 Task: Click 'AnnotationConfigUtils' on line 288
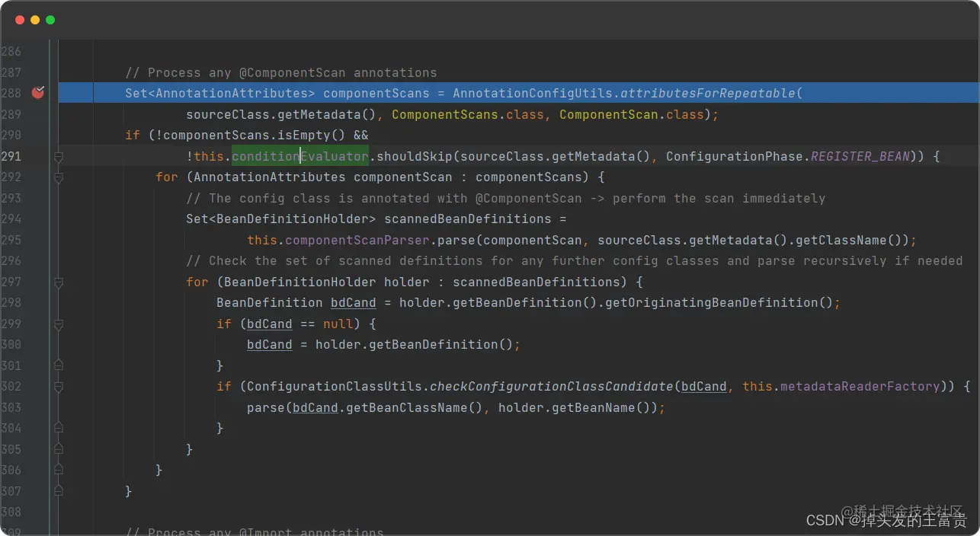(x=533, y=94)
